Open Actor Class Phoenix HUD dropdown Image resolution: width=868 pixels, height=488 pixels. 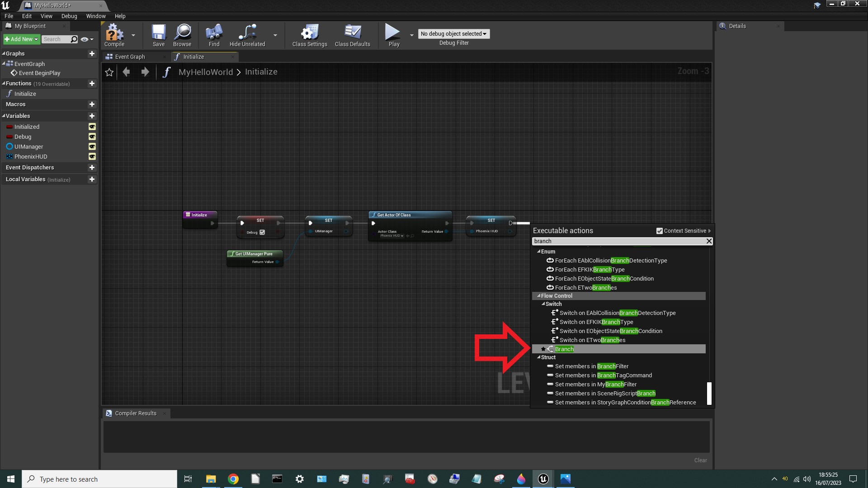tap(392, 236)
